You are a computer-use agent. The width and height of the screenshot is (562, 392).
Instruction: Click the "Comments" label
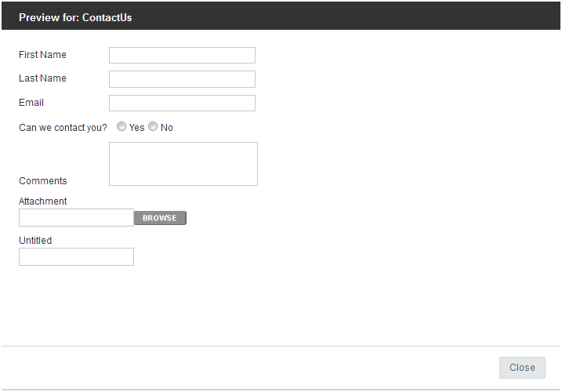[43, 181]
